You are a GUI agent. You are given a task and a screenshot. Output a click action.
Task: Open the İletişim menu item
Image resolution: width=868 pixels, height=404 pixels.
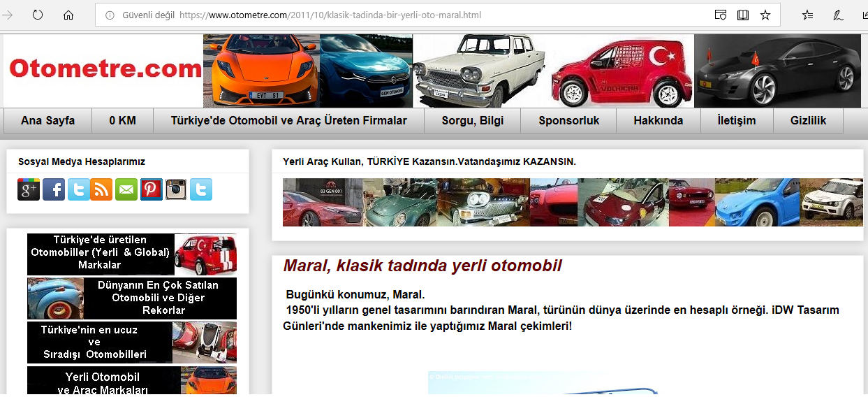point(737,120)
